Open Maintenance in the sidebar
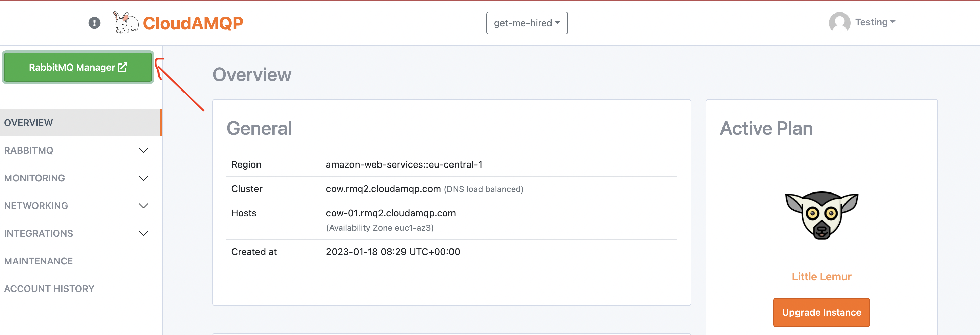 39,261
